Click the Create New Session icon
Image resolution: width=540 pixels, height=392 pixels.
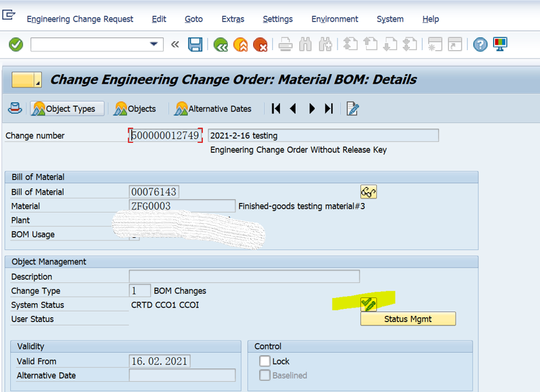pyautogui.click(x=435, y=44)
